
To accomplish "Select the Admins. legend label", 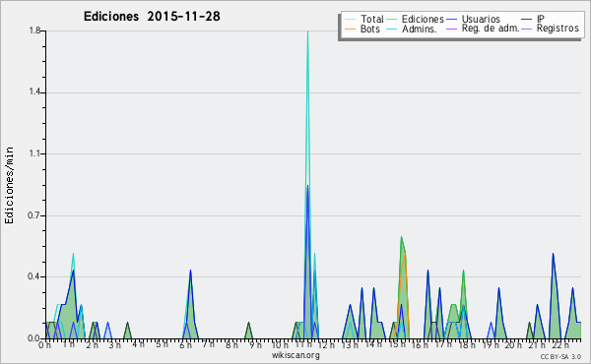I will (420, 29).
